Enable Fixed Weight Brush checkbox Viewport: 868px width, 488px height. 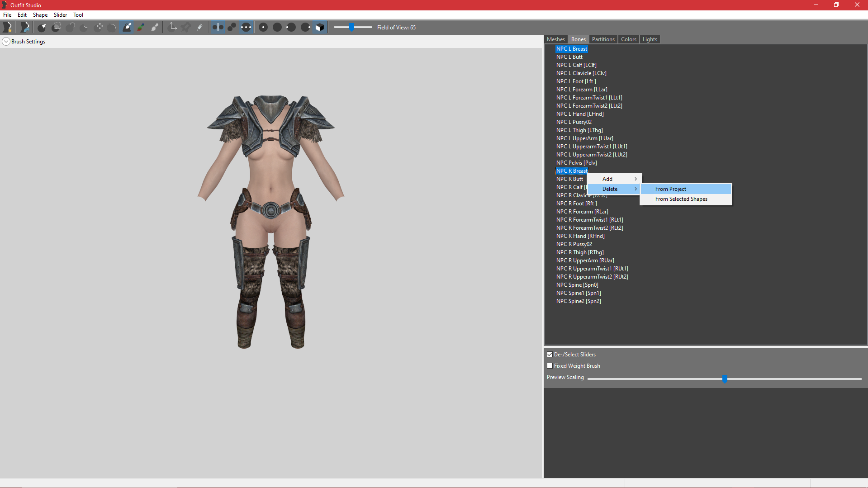coord(550,366)
